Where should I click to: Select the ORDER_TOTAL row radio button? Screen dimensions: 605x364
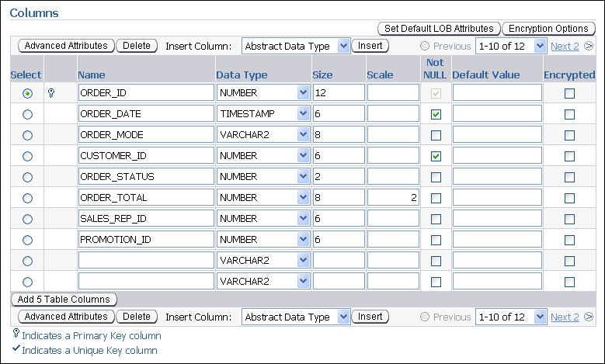pos(28,198)
